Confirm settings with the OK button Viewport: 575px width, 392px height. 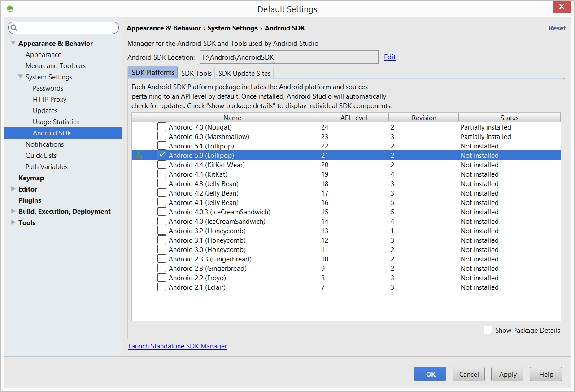pos(430,374)
